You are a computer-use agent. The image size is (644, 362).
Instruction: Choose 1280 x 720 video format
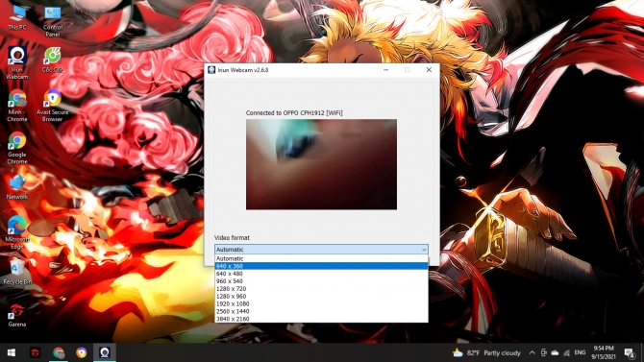click(321, 288)
